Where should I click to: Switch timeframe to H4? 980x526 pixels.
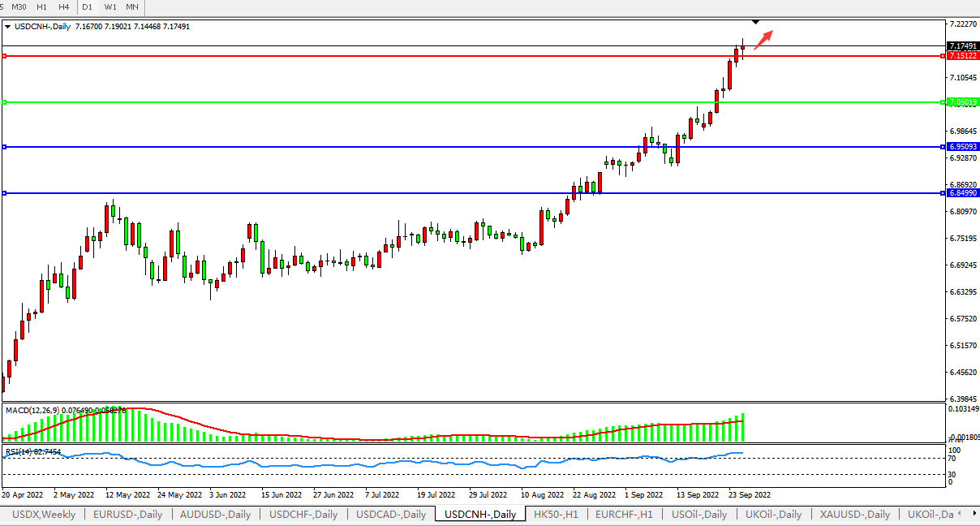coord(63,6)
